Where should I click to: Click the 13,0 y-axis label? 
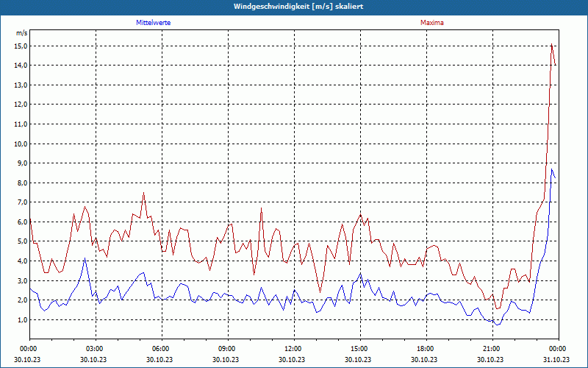(21, 85)
